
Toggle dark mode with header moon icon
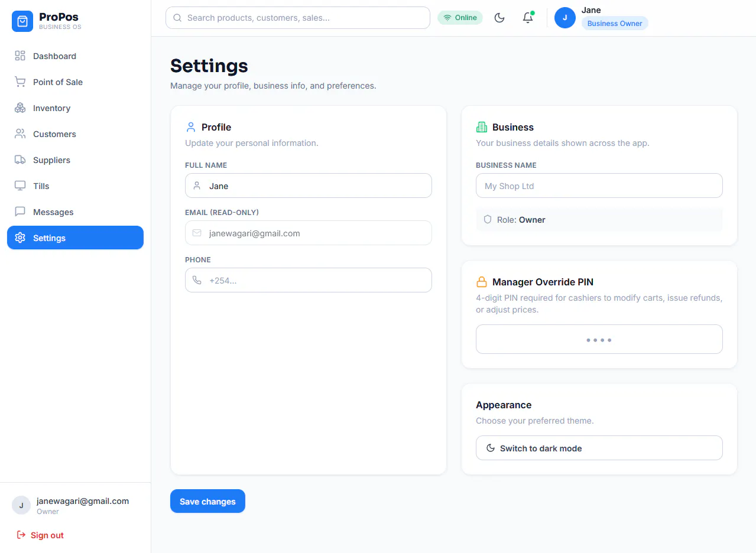499,18
